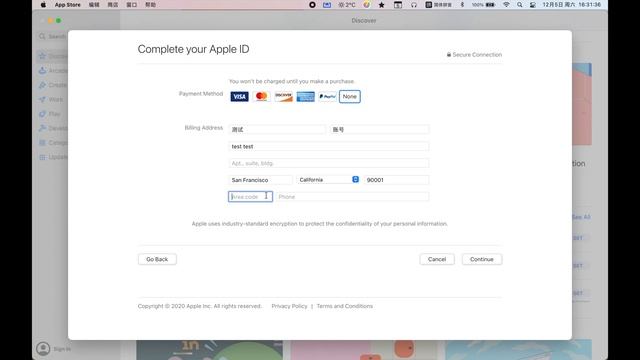Open the 编辑 menu in menu bar
The width and height of the screenshot is (640, 360).
coord(94,5)
